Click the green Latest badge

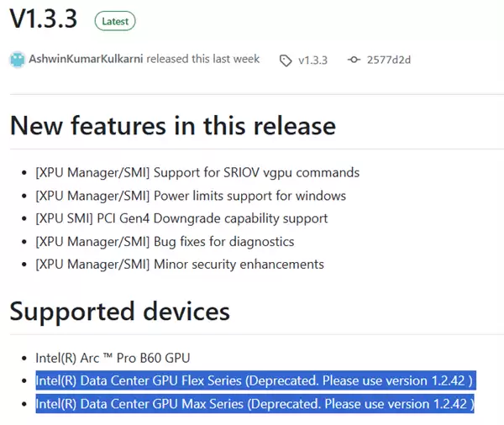(114, 20)
